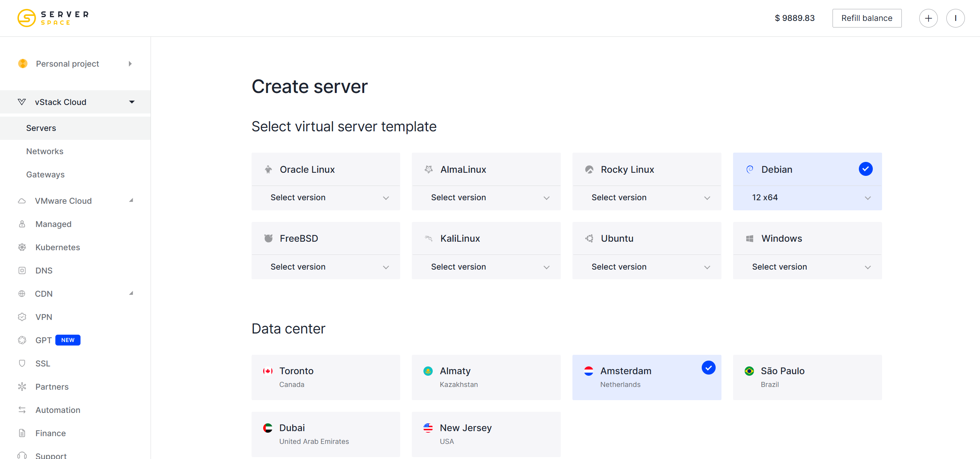The image size is (980, 459).
Task: Click the DNS sidebar icon
Action: 22,270
